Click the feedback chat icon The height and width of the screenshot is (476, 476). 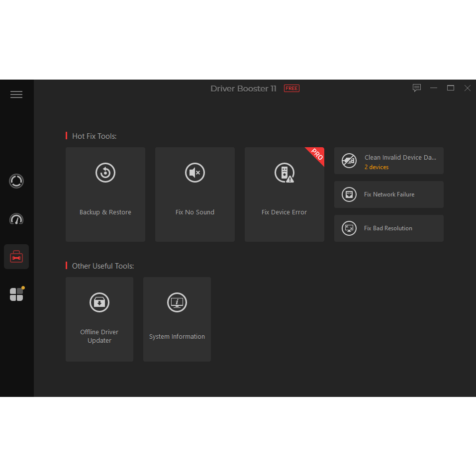click(417, 88)
